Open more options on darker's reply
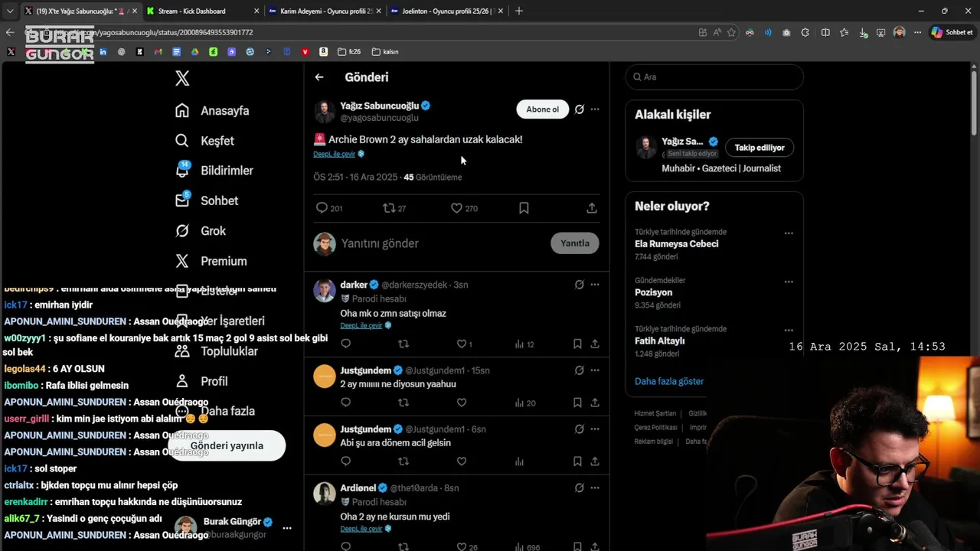The image size is (980, 551). pos(595,285)
